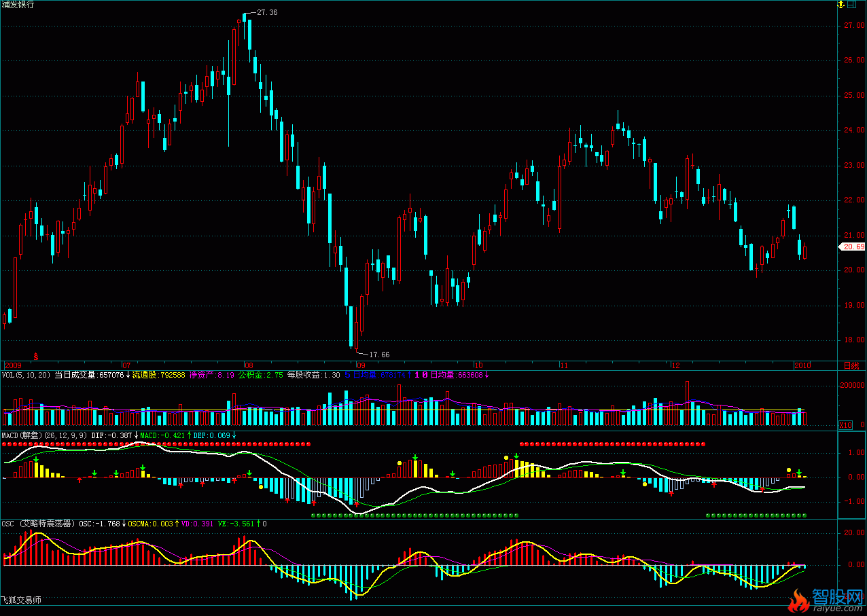Click the 27.00 price axis label
This screenshot has width=867, height=616.
tap(853, 26)
